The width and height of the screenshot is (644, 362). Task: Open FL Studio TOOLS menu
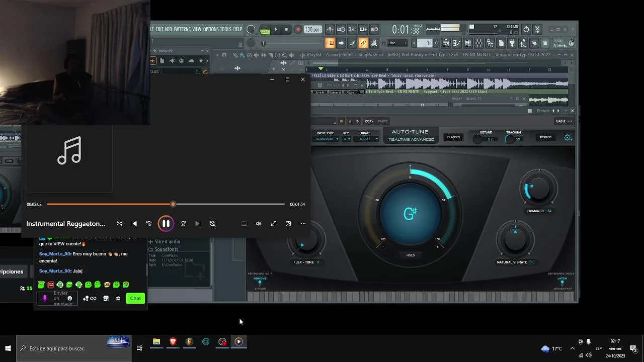pyautogui.click(x=226, y=29)
